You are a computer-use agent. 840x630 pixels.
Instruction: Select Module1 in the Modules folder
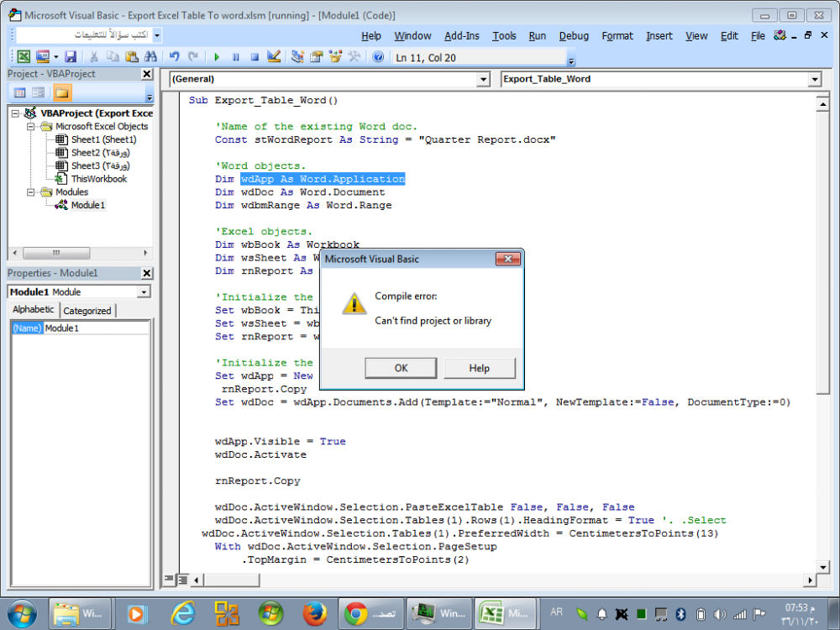click(88, 205)
